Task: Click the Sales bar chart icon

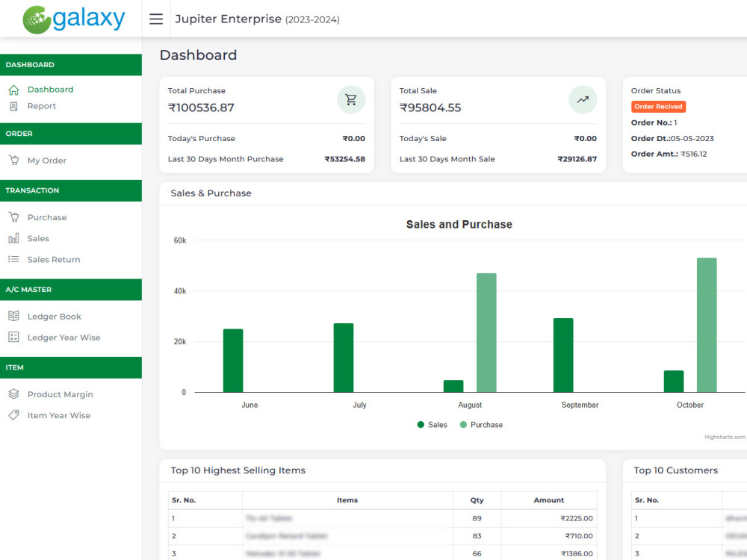Action: pyautogui.click(x=13, y=238)
